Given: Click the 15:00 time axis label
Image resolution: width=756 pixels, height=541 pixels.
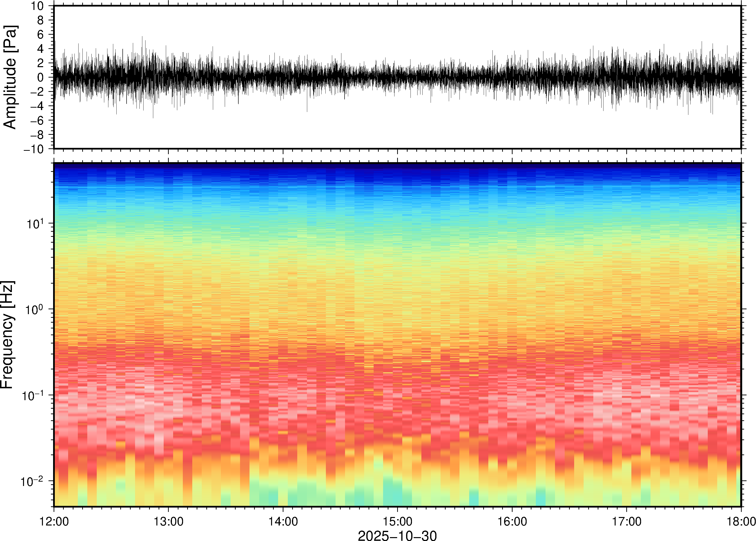Looking at the screenshot, I should tap(397, 521).
